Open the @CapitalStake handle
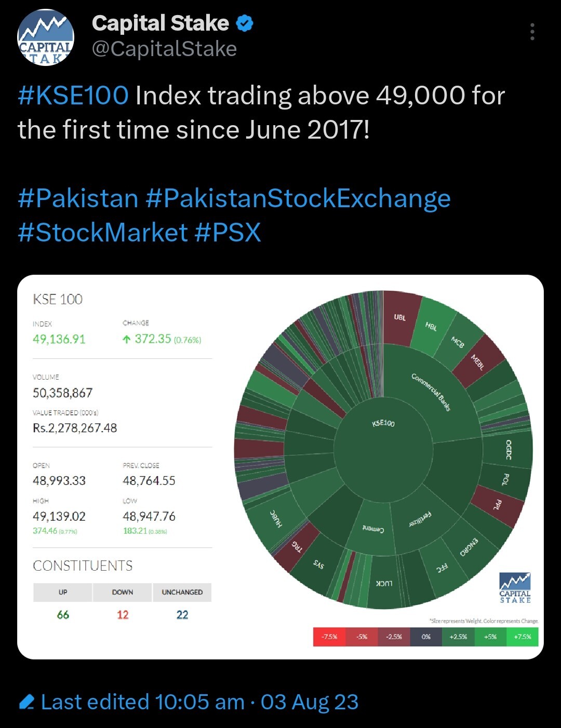 [x=164, y=49]
